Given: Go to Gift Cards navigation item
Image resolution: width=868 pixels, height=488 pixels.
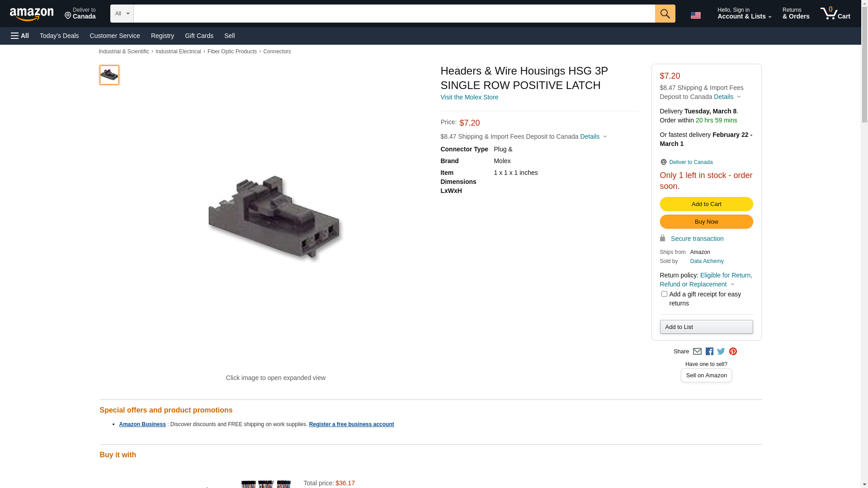Looking at the screenshot, I should (x=199, y=36).
